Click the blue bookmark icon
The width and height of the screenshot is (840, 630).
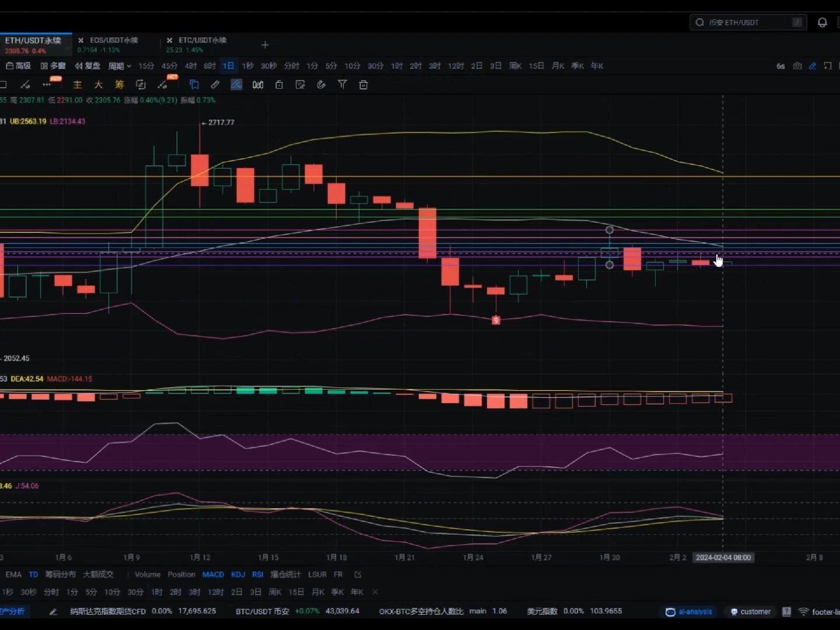194,85
